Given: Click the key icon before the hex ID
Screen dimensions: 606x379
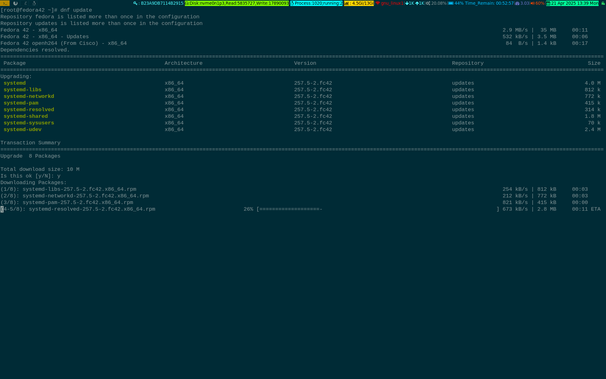Looking at the screenshot, I should 135,3.
